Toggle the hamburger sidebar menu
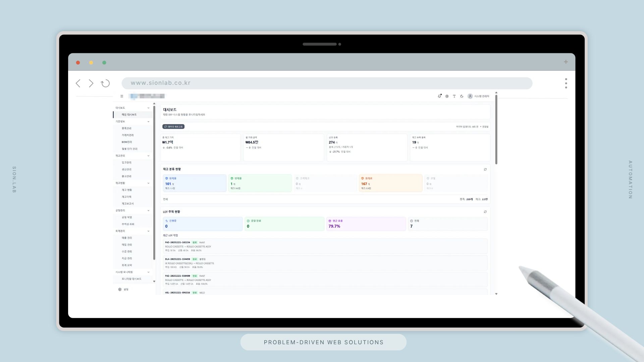The height and width of the screenshot is (362, 644). click(x=122, y=96)
